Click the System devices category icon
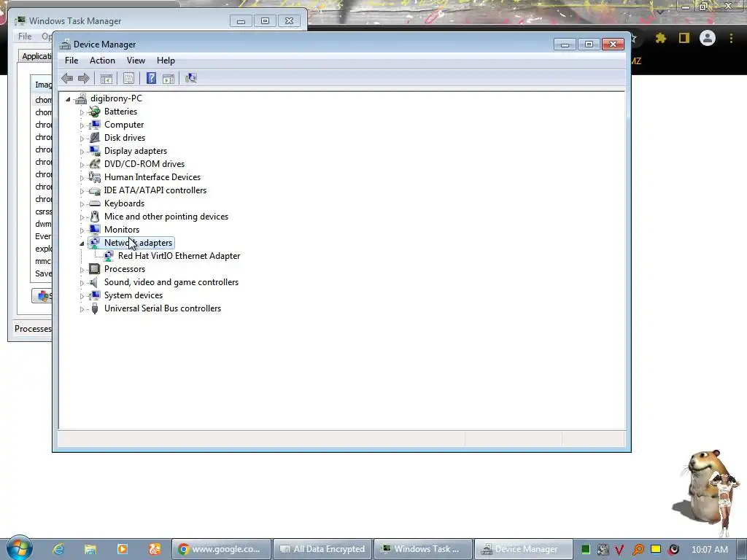The width and height of the screenshot is (747, 560). coord(95,295)
